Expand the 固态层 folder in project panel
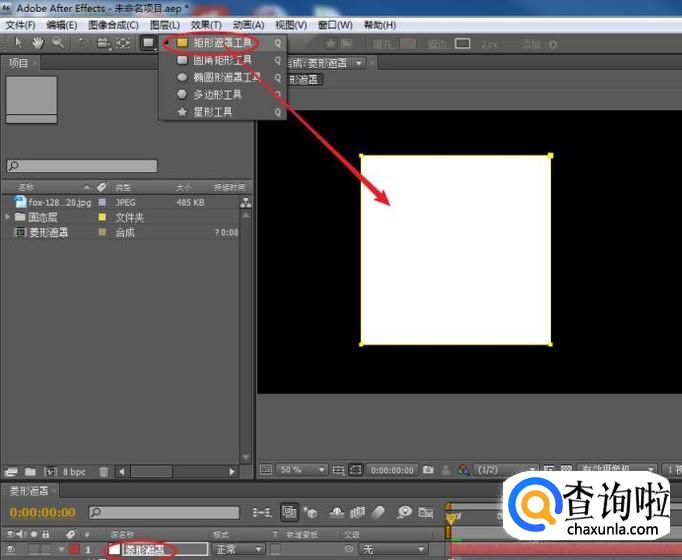682x560 pixels. (9, 217)
